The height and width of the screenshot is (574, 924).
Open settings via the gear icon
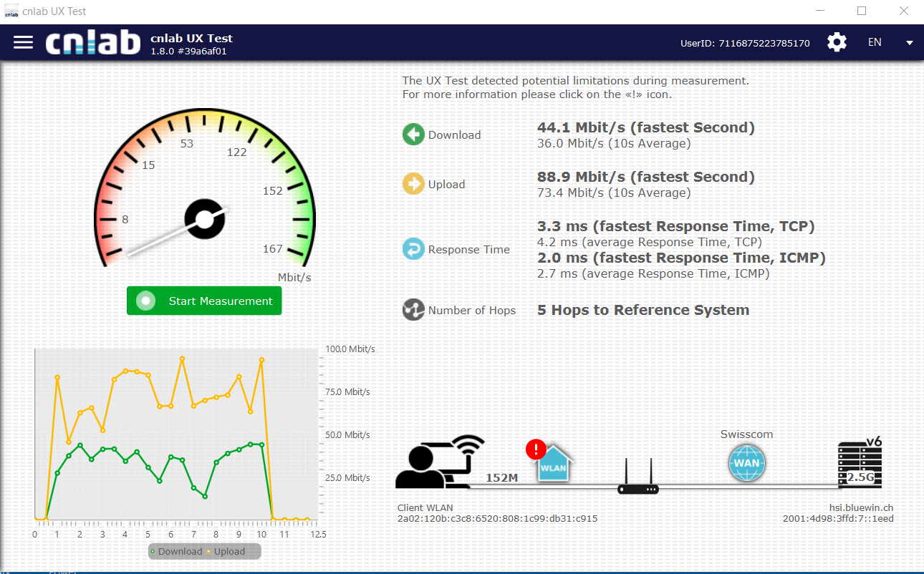837,42
